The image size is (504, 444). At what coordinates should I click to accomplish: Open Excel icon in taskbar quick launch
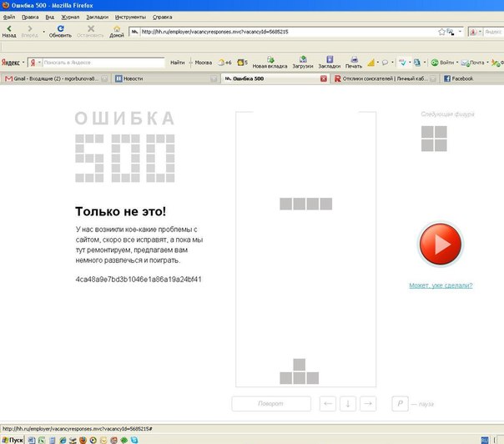42,440
